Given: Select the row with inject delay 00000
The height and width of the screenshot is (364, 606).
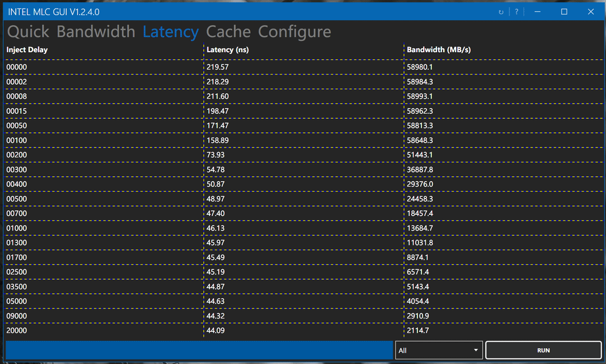Looking at the screenshot, I should (17, 67).
